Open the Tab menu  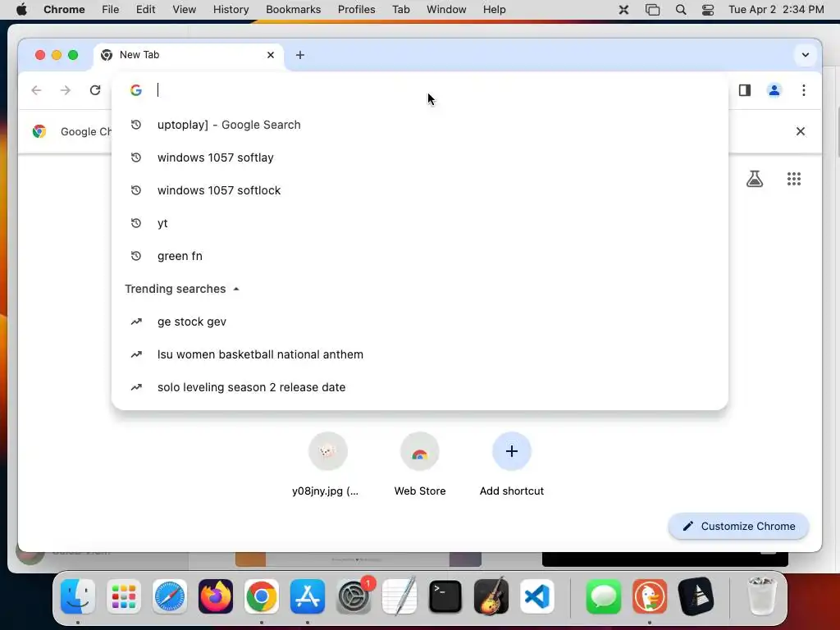click(x=400, y=10)
